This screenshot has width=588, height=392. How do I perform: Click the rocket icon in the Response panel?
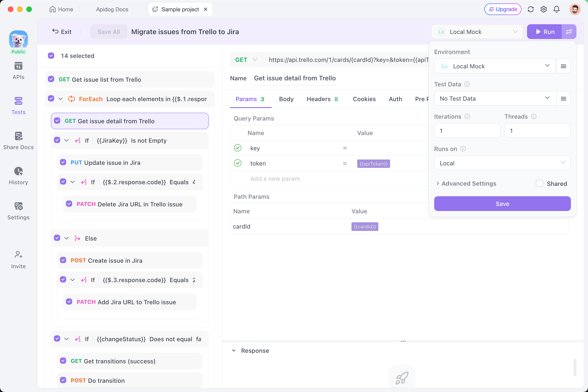(x=402, y=378)
